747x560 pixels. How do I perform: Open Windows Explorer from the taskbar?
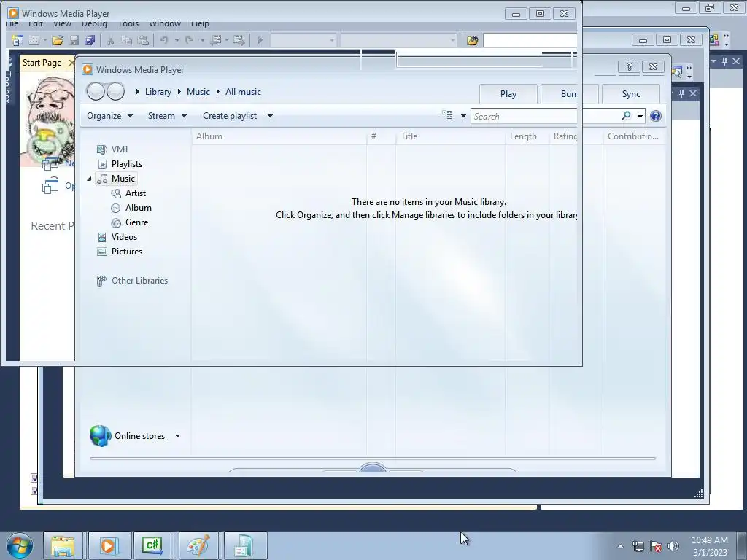point(63,545)
